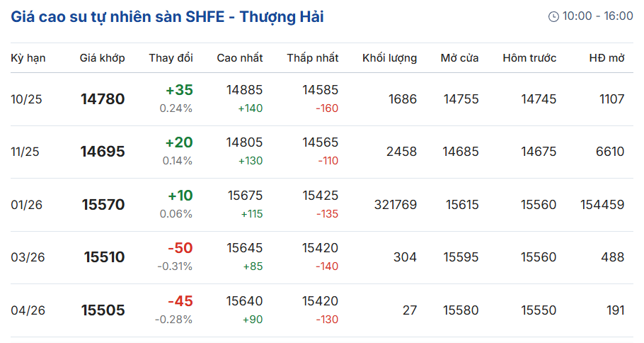Sort by the Khối lượng column header
The width and height of the screenshot is (644, 343).
389,58
